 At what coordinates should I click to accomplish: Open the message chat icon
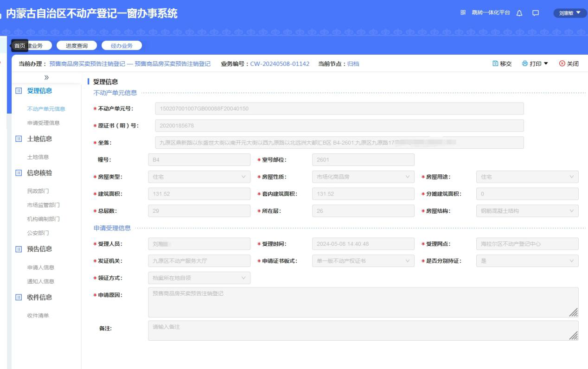coord(536,13)
